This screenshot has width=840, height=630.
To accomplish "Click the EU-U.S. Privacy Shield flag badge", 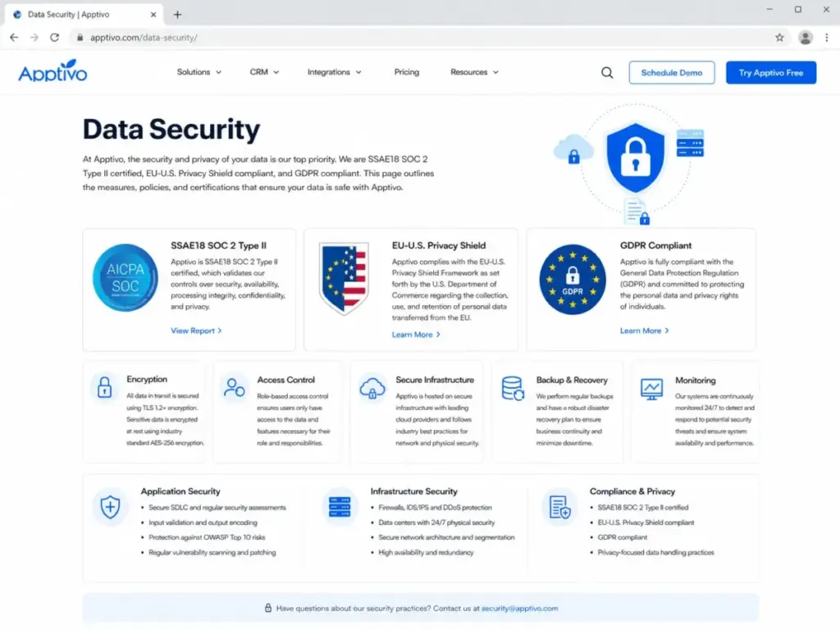I will click(x=344, y=279).
